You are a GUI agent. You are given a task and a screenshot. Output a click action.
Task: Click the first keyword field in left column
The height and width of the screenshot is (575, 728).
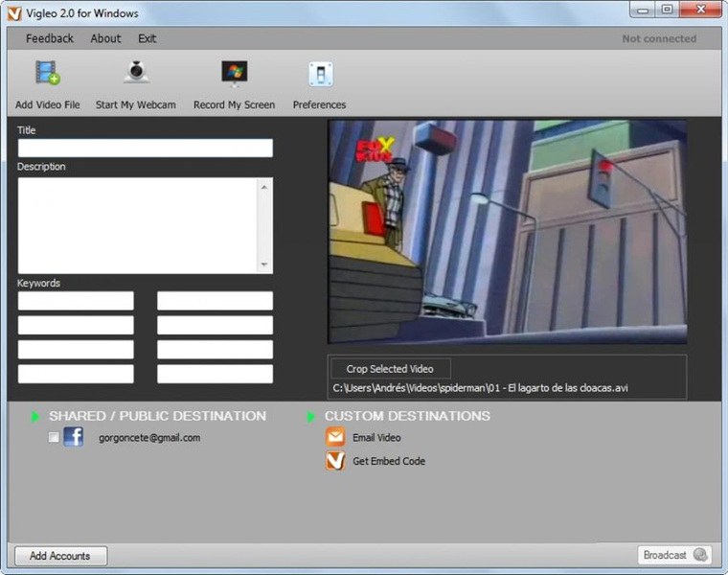pos(76,301)
